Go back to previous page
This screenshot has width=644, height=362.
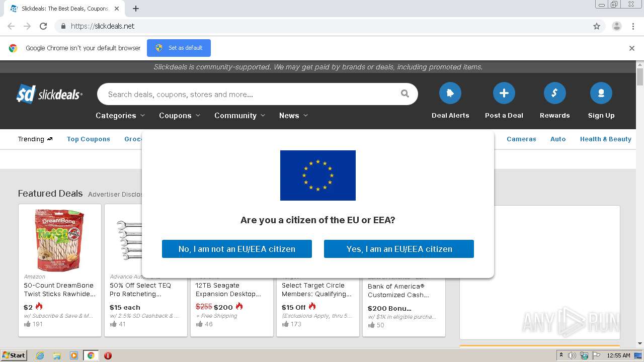point(11,26)
